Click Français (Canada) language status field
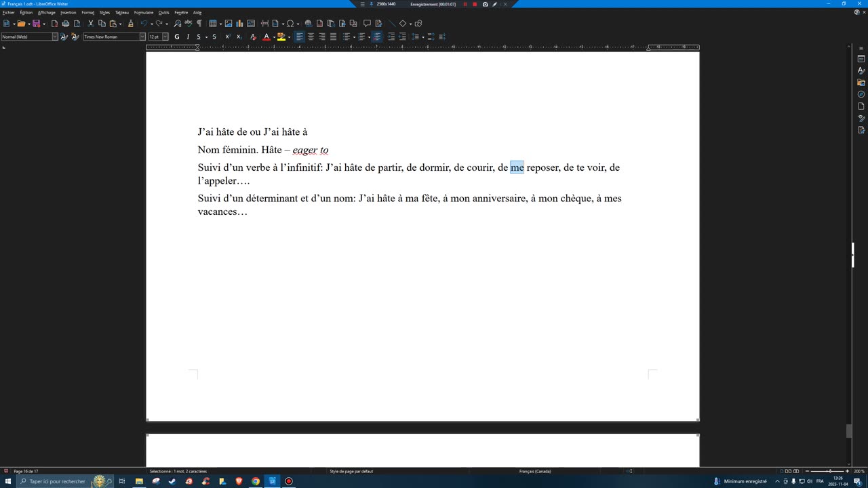Screen dimensions: 868x488 tap(535, 471)
